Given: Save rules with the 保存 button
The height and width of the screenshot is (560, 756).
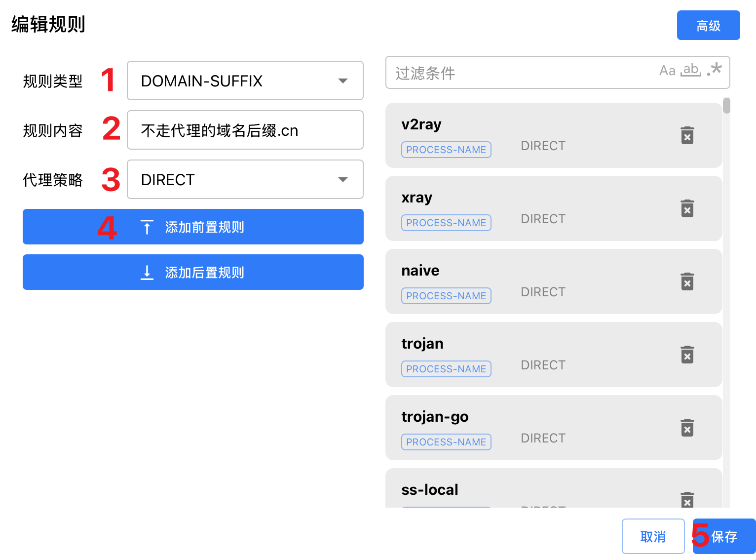Looking at the screenshot, I should click(x=724, y=536).
